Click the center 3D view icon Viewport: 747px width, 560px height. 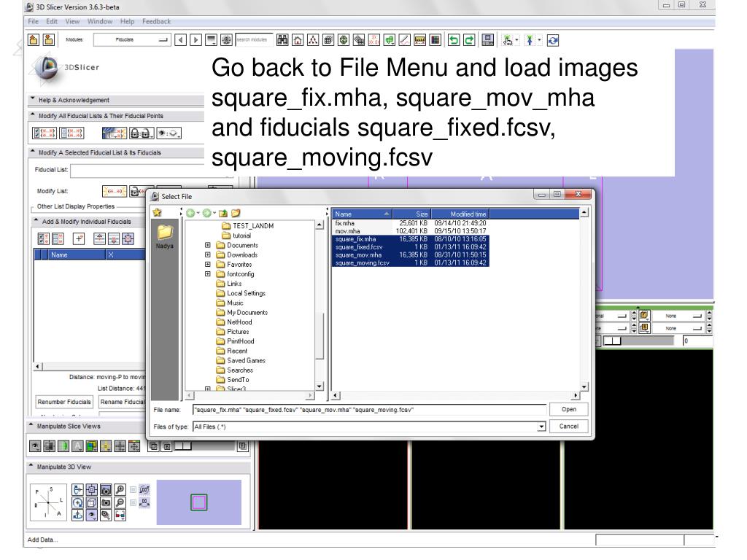click(91, 489)
